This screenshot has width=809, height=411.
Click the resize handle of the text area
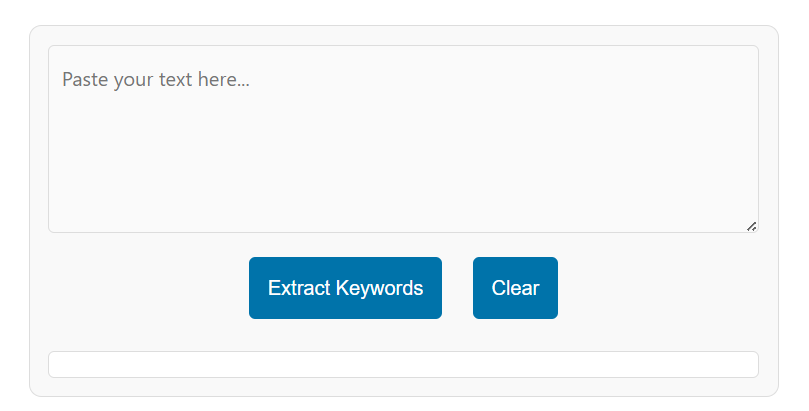[751, 226]
